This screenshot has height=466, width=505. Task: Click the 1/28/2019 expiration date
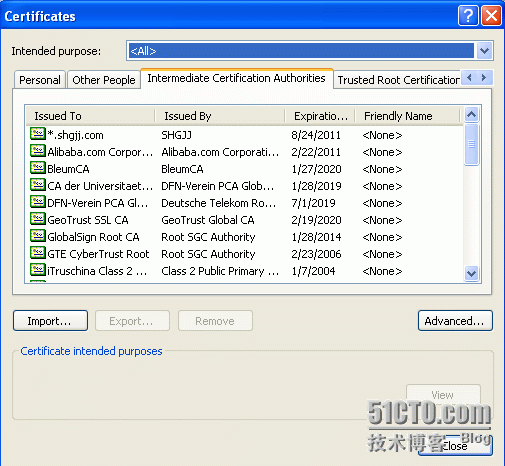[x=316, y=186]
